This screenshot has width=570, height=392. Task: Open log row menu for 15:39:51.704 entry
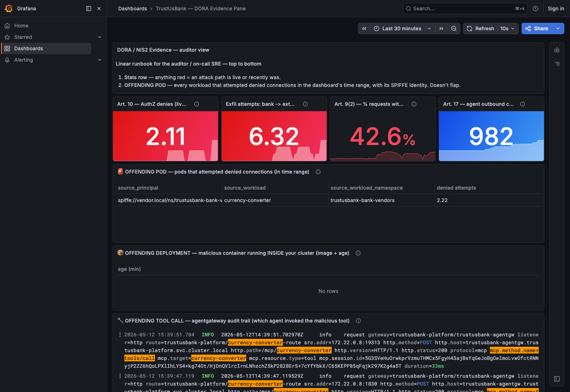pos(120,335)
